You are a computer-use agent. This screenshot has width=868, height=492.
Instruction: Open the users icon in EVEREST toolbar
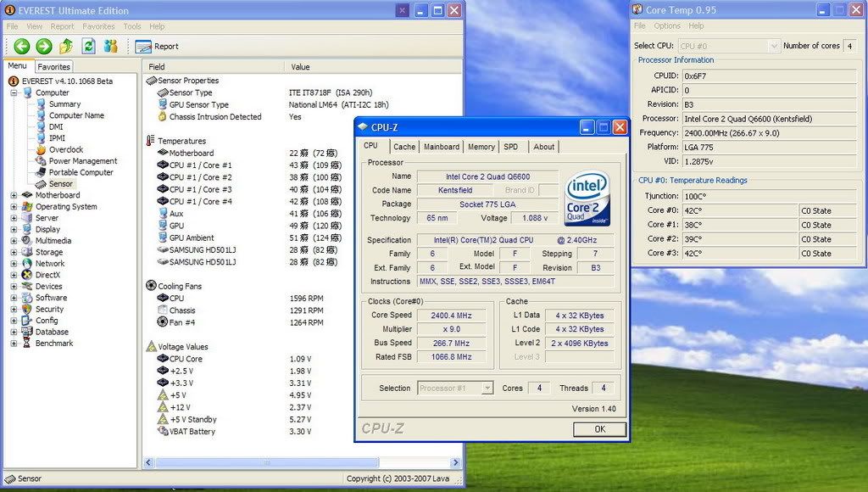111,47
